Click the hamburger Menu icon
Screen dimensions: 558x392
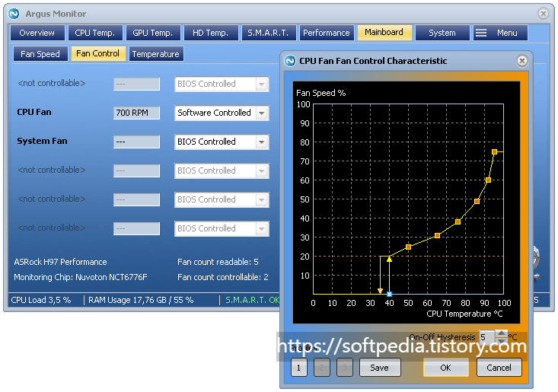pos(481,33)
